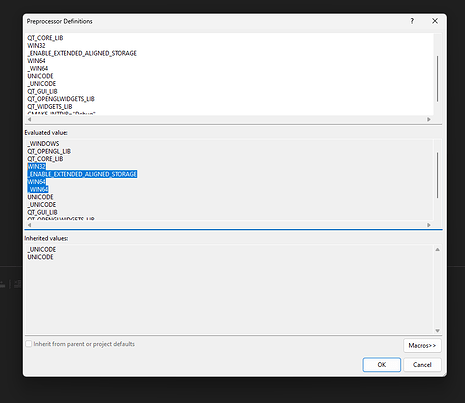The image size is (465, 403).
Task: Click right arrow of Evaluated value scrollbar
Action: 429,225
